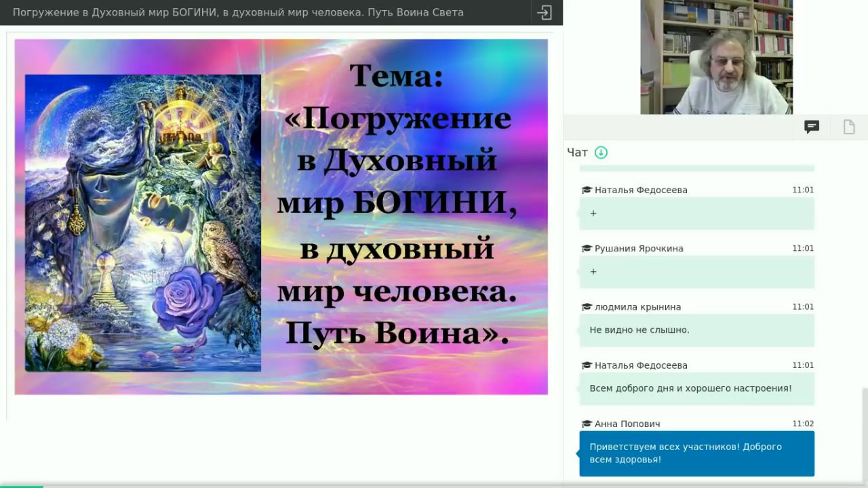868x488 pixels.
Task: Switch to the documents page icon
Action: [x=849, y=127]
